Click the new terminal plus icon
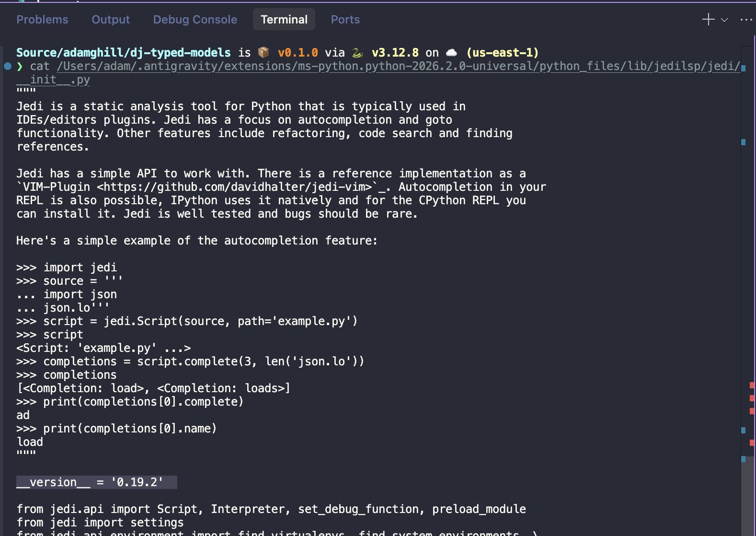 [708, 20]
